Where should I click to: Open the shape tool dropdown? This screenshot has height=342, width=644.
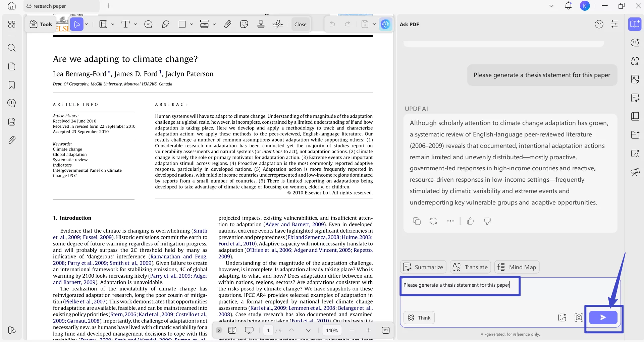coord(192,24)
